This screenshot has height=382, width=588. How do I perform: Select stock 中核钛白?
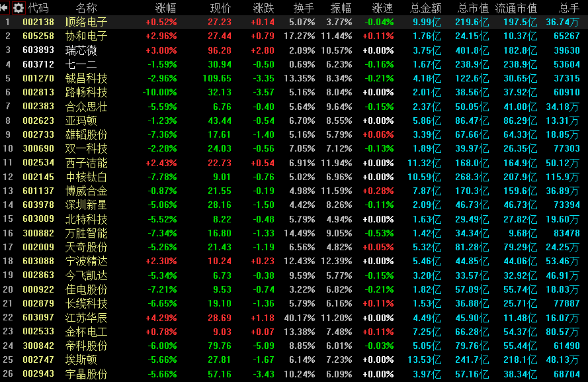pos(86,177)
